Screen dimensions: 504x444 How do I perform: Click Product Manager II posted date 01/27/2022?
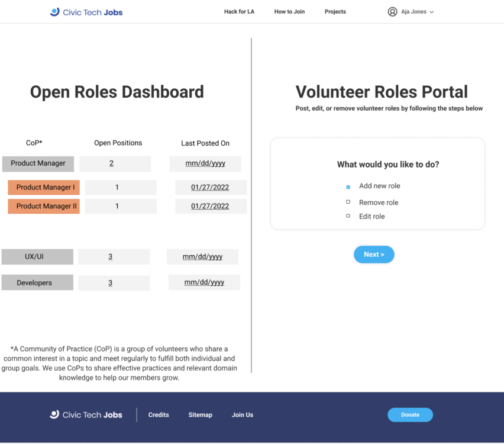pos(210,206)
